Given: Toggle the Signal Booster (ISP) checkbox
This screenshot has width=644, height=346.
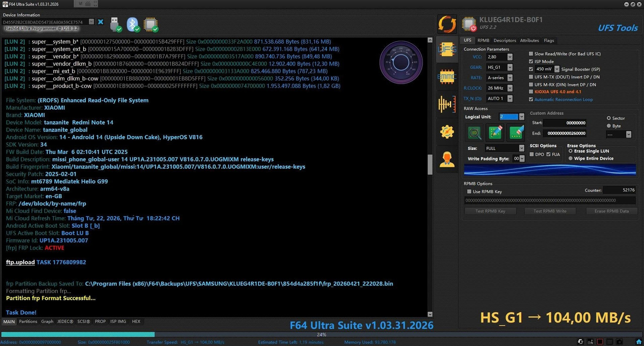Looking at the screenshot, I should [x=531, y=69].
